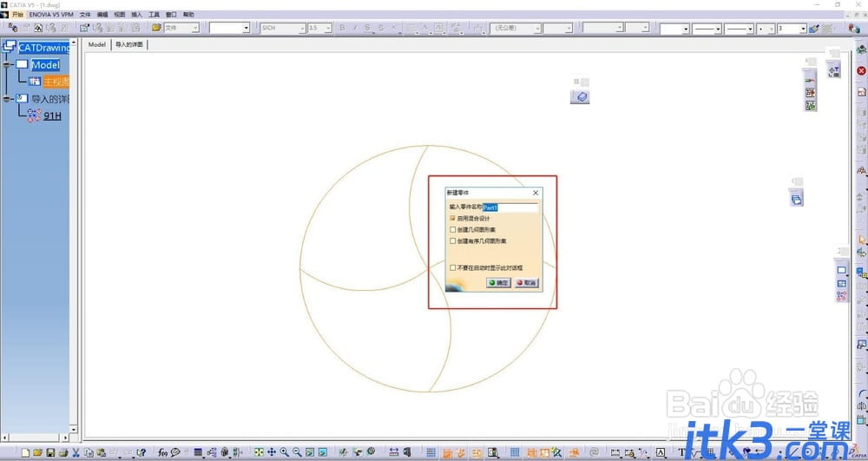
Task: Click the part name input field Part1
Action: tap(510, 207)
